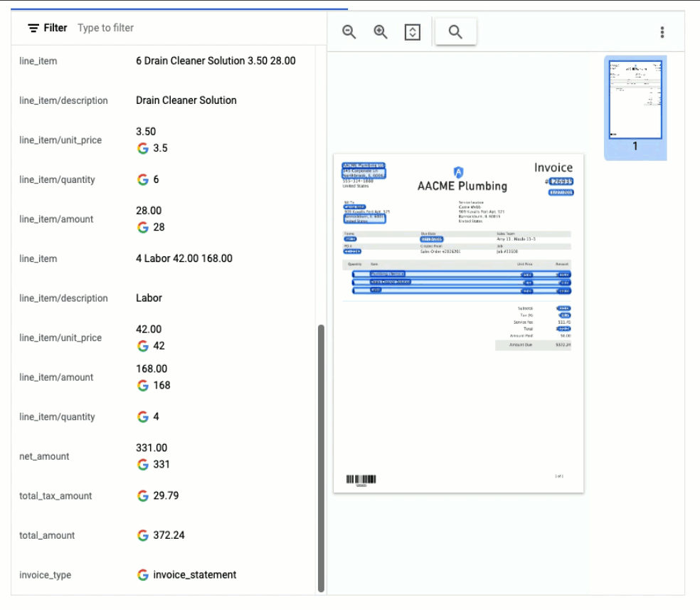Click the 42.00 unit price text
This screenshot has height=610, width=700.
(149, 330)
